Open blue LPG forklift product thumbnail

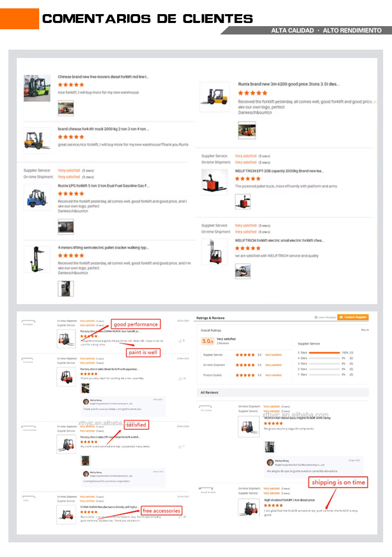[37, 197]
